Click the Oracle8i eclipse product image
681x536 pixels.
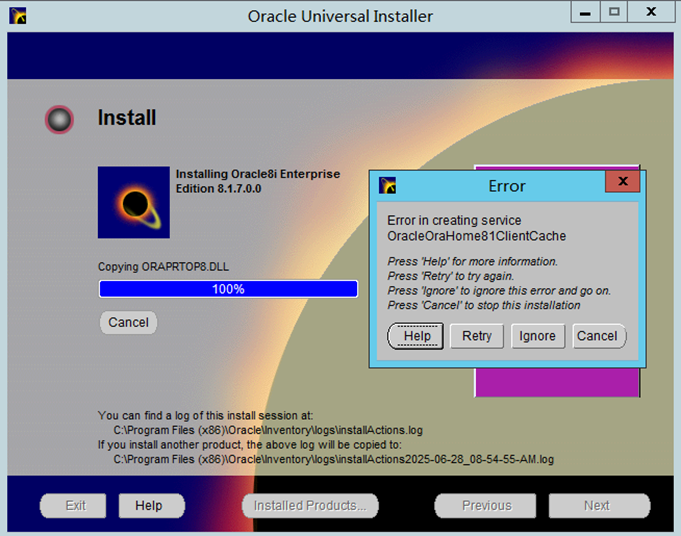click(134, 202)
